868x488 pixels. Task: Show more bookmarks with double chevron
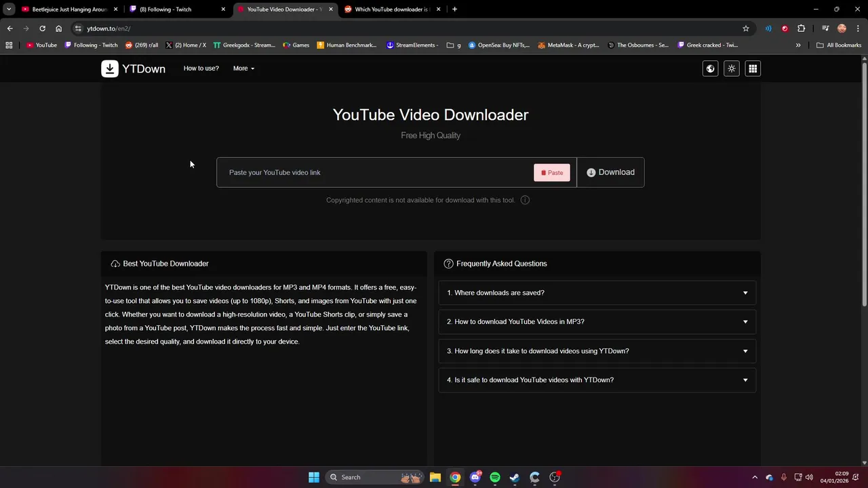click(x=798, y=45)
